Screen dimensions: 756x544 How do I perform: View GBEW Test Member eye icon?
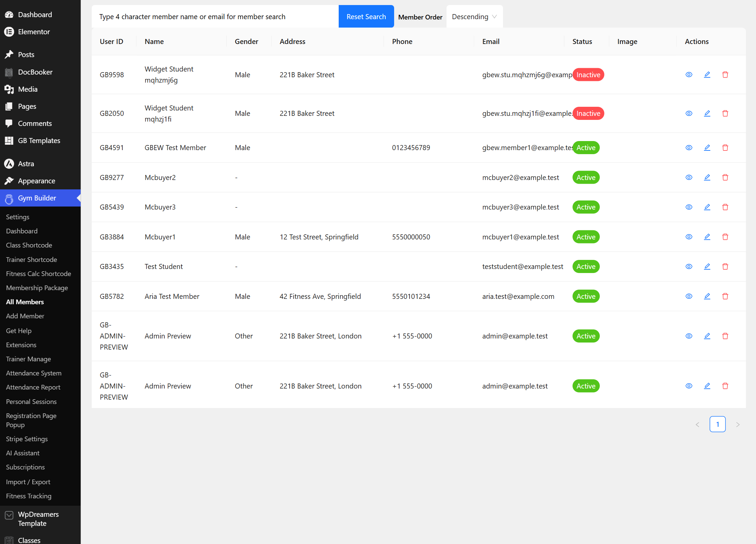[689, 148]
